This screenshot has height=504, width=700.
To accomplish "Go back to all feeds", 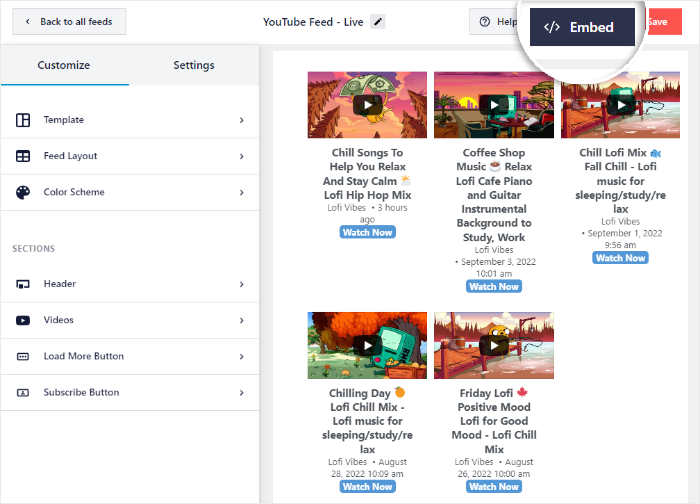I will 69,21.
